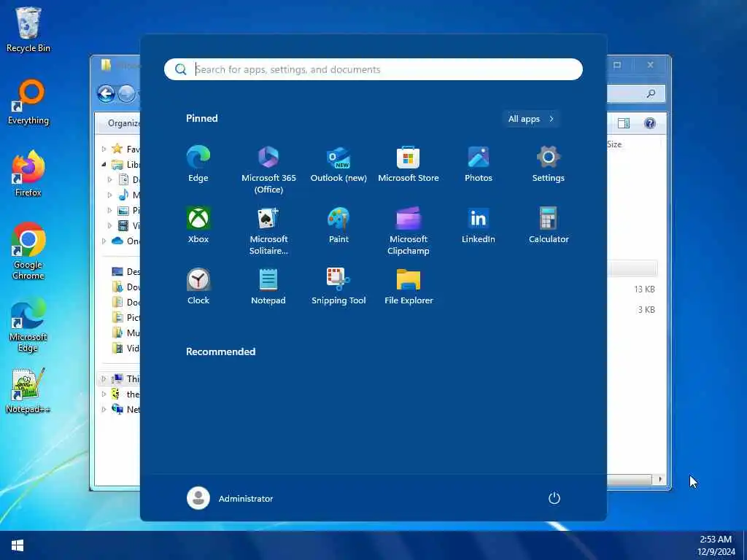Collapse Libraries node in Explorer tree

coord(104,164)
